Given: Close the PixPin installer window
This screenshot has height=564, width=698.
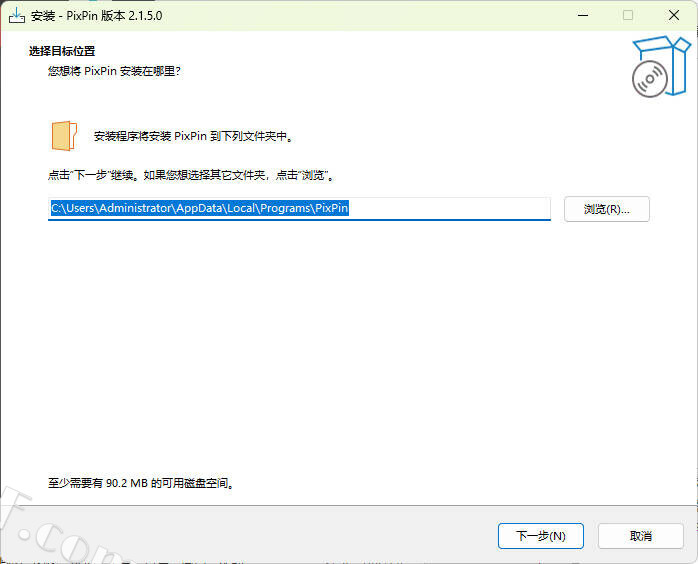Looking at the screenshot, I should coord(674,16).
